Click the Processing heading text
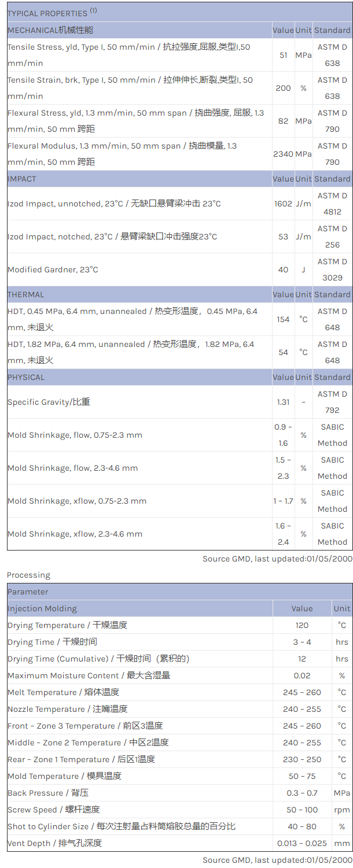 click(28, 575)
